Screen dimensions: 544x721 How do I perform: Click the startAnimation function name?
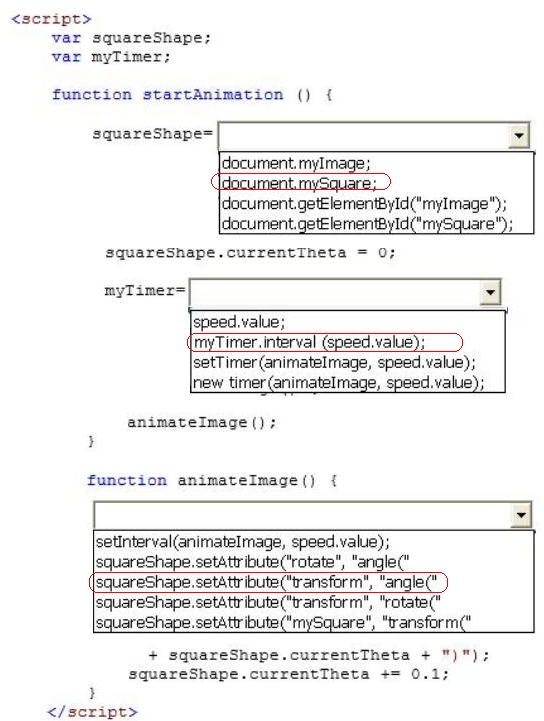click(213, 95)
